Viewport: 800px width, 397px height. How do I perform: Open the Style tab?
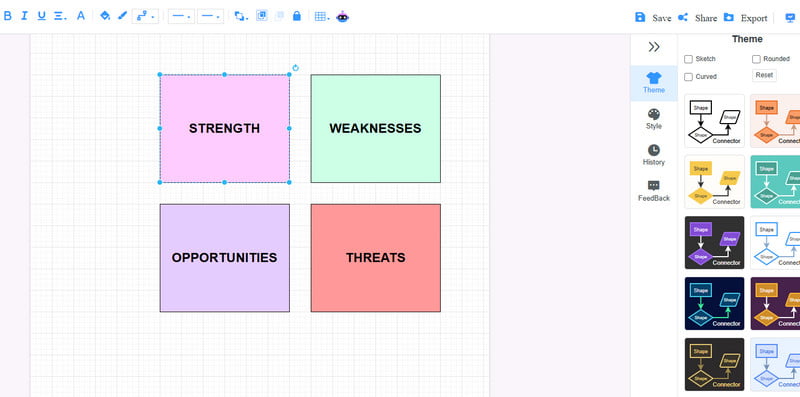(654, 119)
